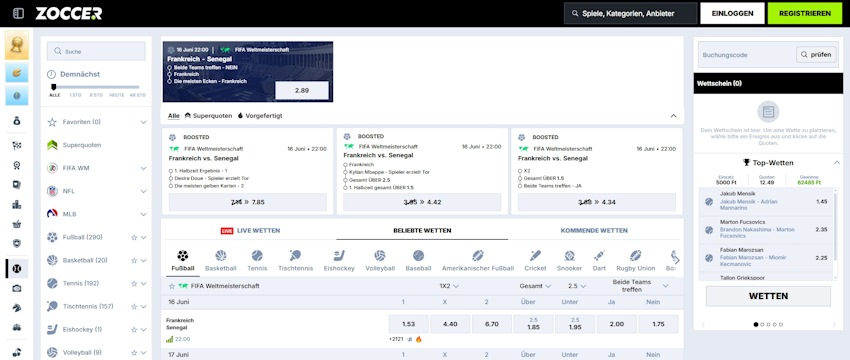
Task: Select the Amerikanischer Fußball sport icon
Action: [478, 255]
